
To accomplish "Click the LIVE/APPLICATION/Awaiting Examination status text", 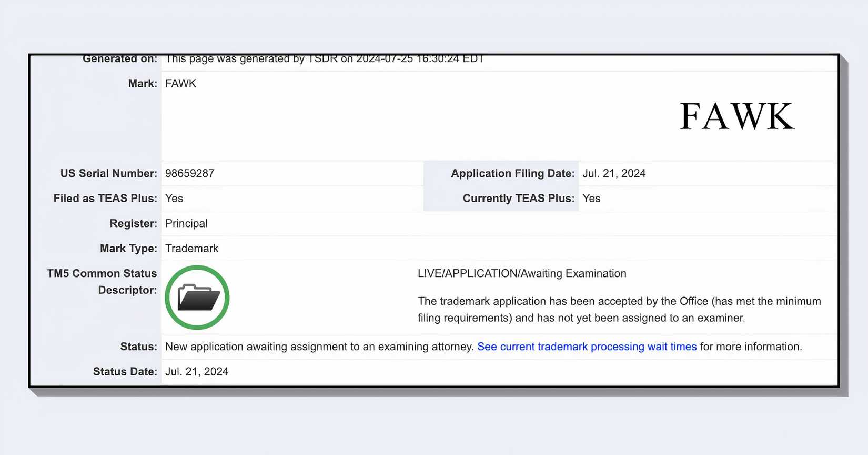I will coord(522,273).
